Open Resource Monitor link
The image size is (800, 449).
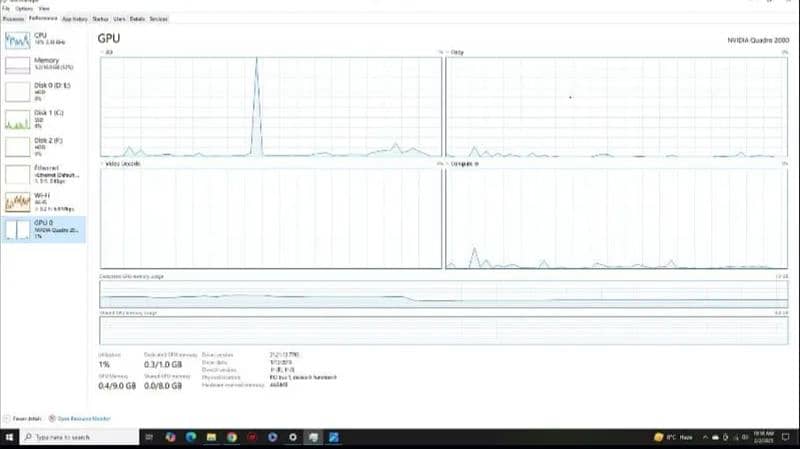pyautogui.click(x=80, y=418)
